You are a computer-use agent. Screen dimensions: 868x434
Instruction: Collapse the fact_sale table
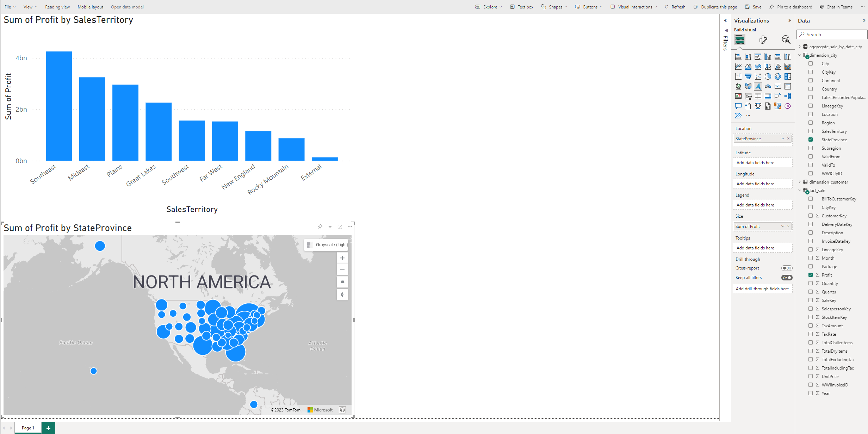[800, 191]
